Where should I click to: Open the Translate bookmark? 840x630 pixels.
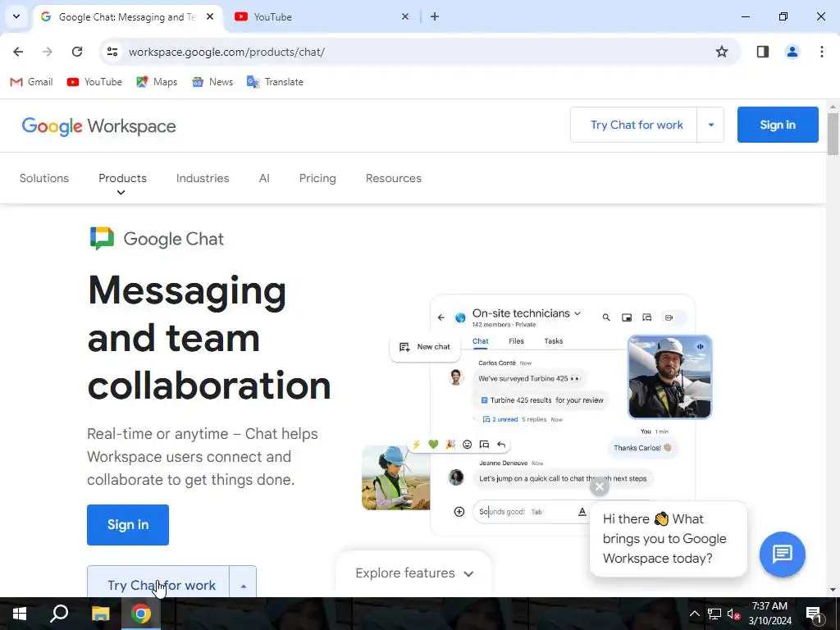coord(275,82)
